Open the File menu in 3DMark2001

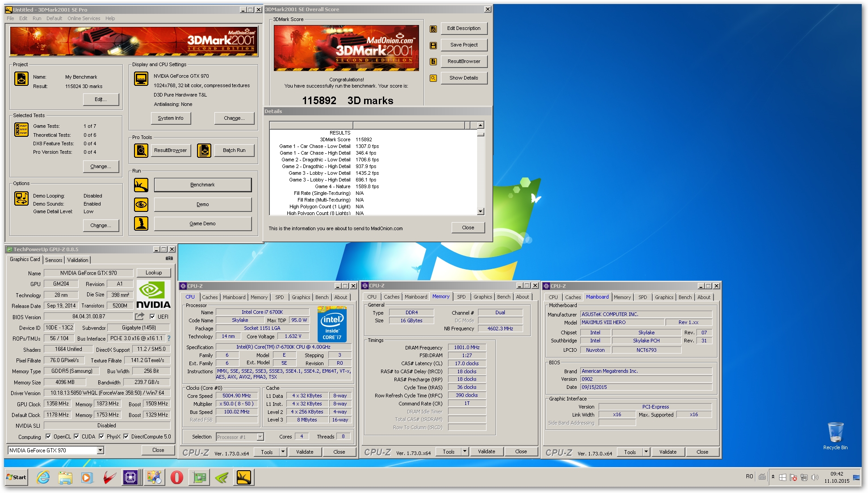click(x=10, y=18)
